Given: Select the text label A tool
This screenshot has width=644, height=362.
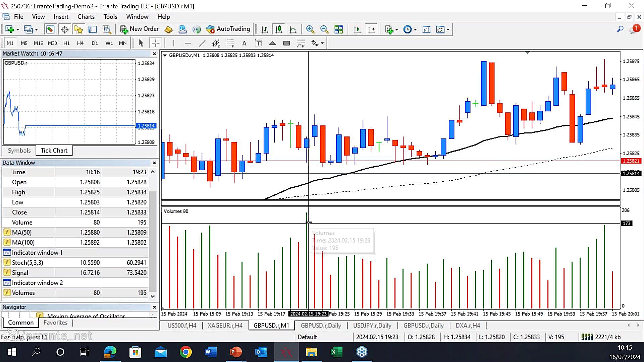Looking at the screenshot, I should (x=244, y=43).
